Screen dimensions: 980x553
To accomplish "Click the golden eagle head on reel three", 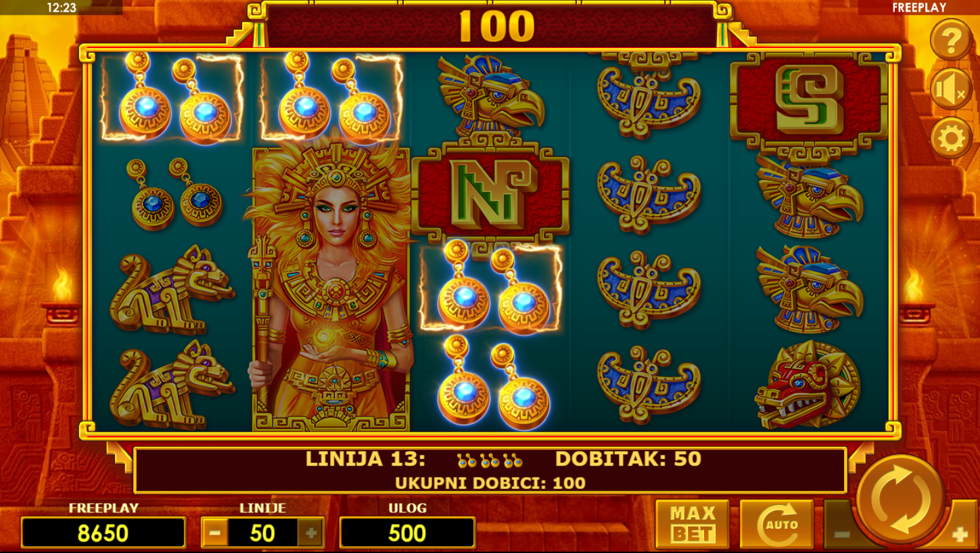I will (490, 96).
